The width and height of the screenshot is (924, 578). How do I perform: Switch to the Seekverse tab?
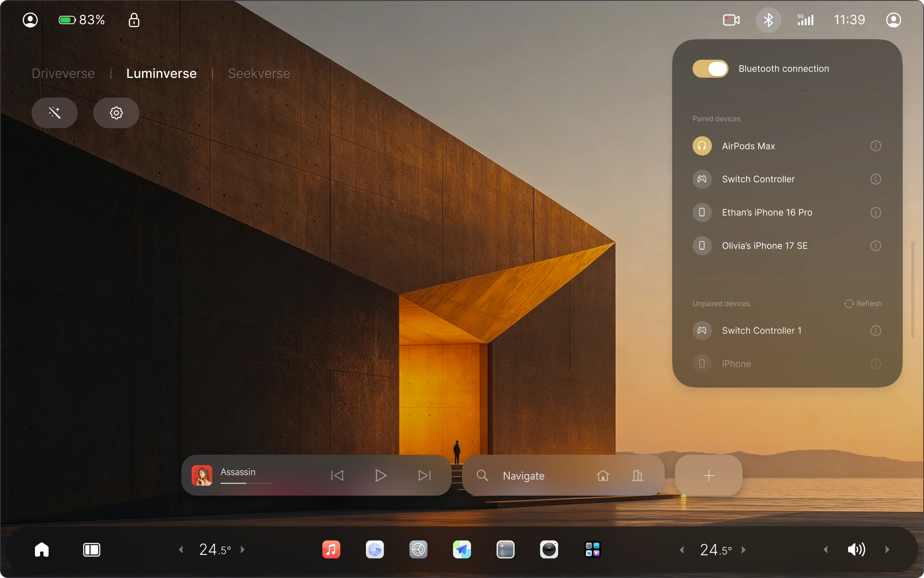pyautogui.click(x=259, y=73)
